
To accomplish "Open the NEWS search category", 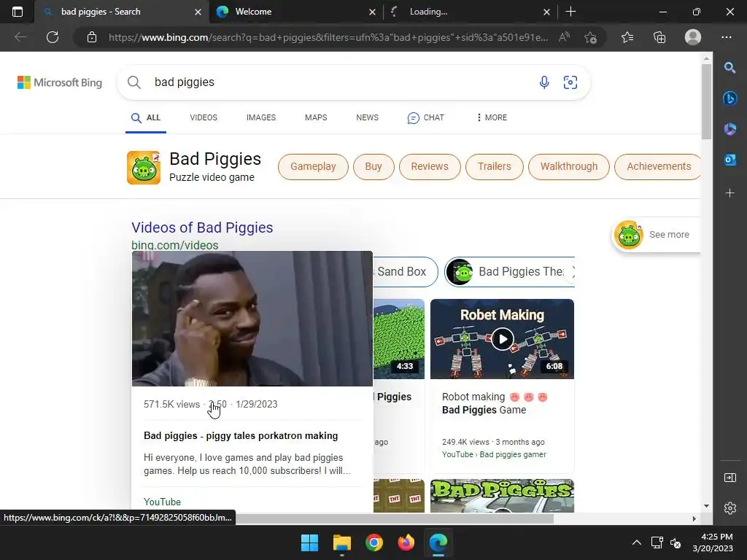I will pos(368,117).
